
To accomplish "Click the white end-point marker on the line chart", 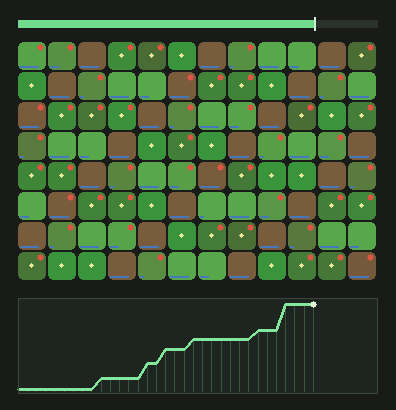I will (313, 304).
